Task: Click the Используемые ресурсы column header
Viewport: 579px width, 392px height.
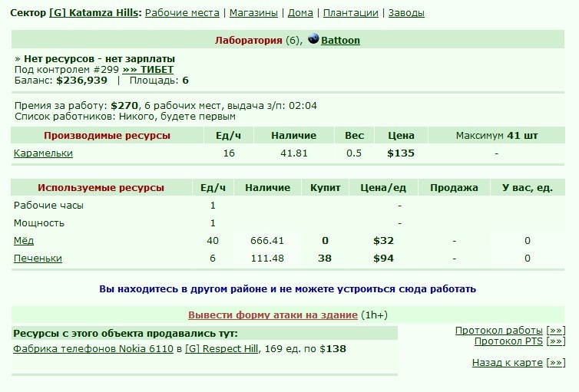Action: coord(101,187)
